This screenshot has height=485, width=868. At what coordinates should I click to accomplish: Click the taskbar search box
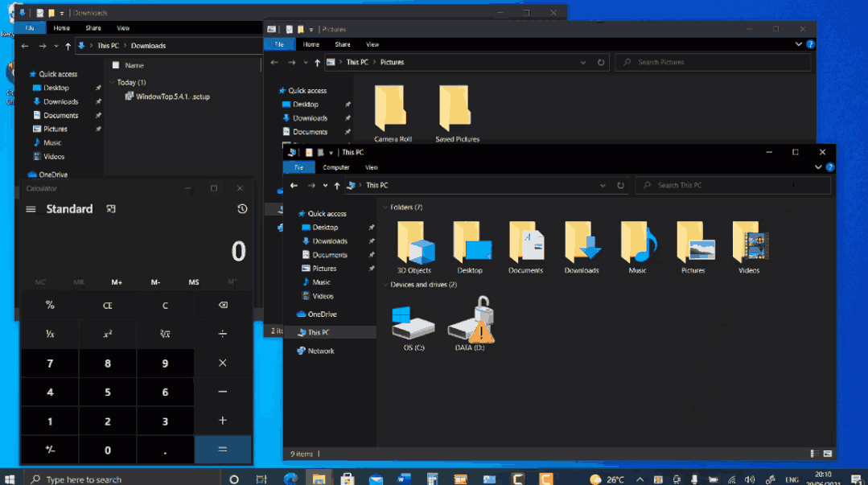tap(121, 479)
